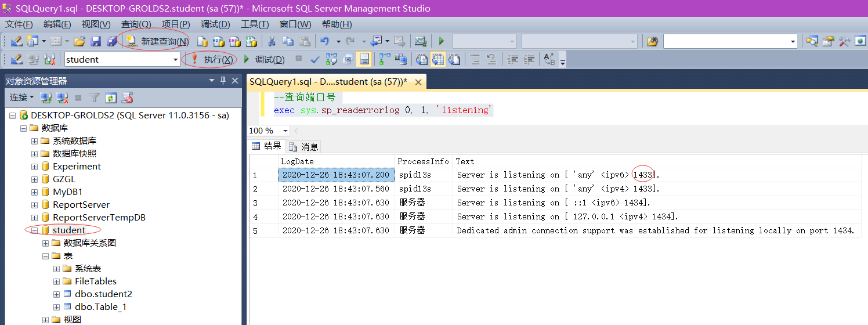This screenshot has height=325, width=868.
Task: Click the Paste icon in toolbar
Action: tap(304, 41)
